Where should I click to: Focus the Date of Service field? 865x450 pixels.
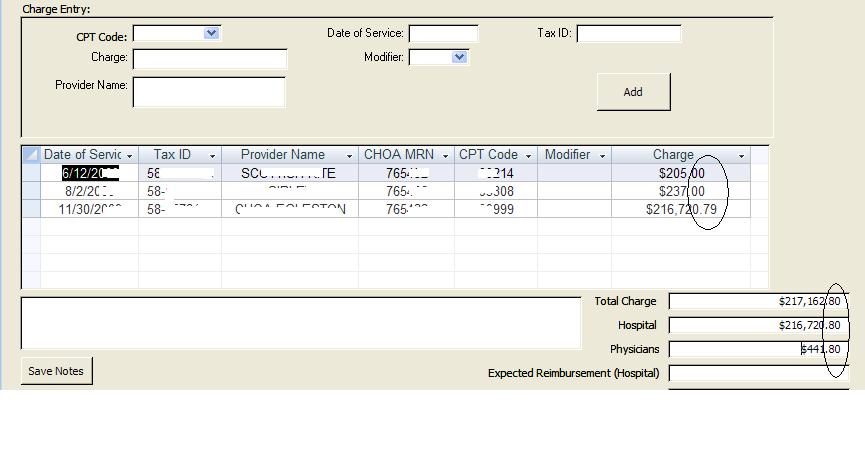pos(443,34)
